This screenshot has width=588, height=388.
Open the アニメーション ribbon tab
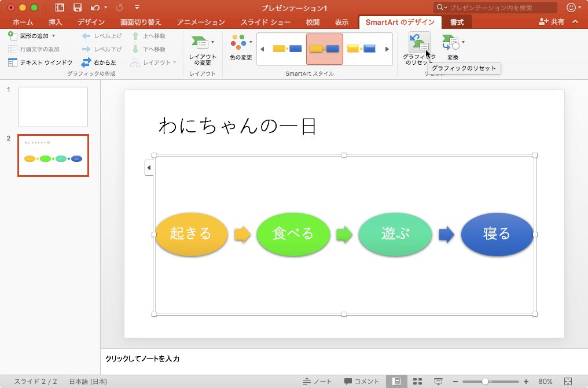pos(200,22)
